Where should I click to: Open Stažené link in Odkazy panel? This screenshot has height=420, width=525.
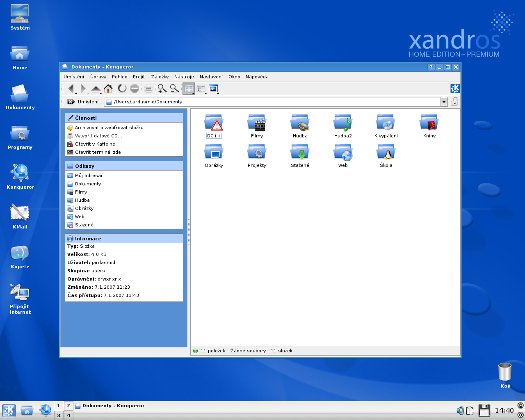84,225
